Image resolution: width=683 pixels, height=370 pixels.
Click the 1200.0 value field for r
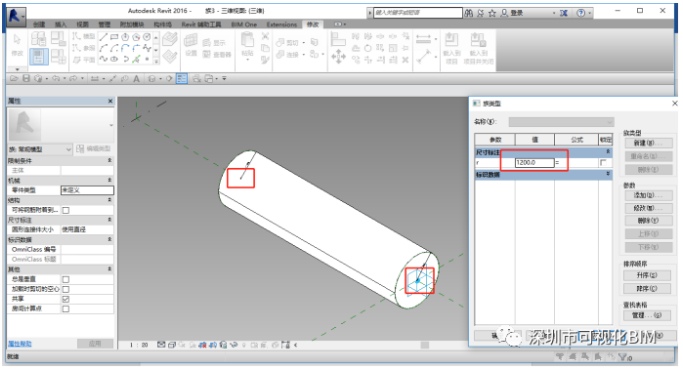pos(534,163)
